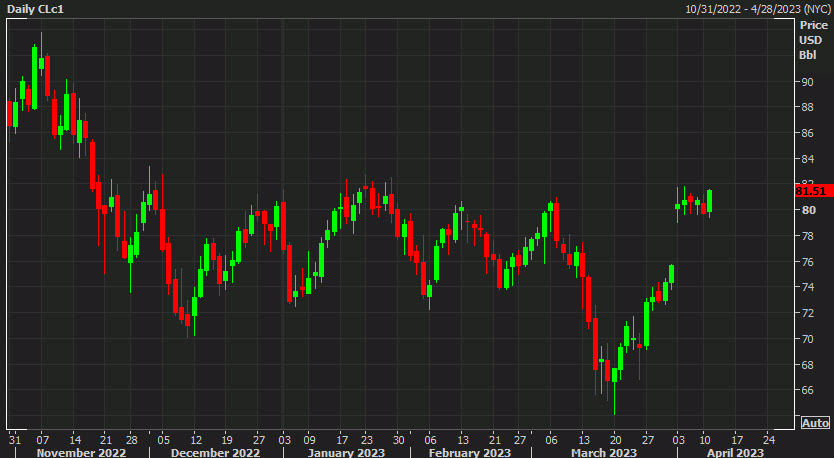
Task: Click the 14 date tick in November
Action: tap(75, 440)
